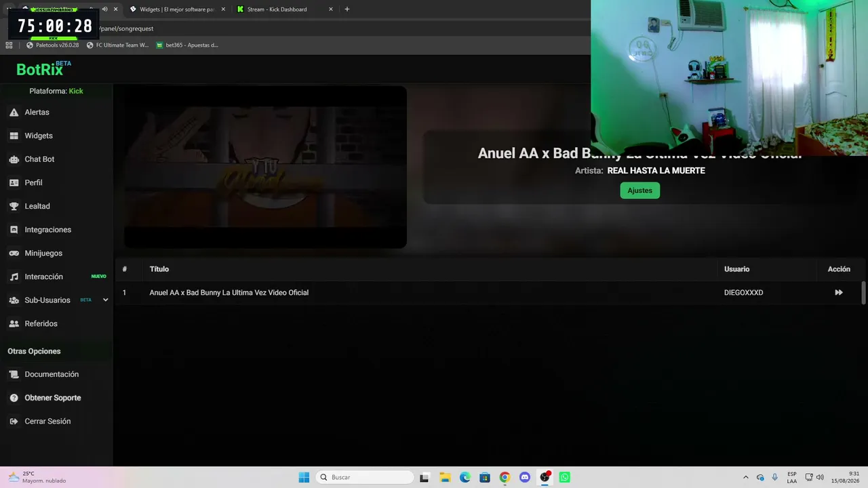This screenshot has width=868, height=488.
Task: Open the FC Ultimate Team bookmark
Action: (x=117, y=45)
